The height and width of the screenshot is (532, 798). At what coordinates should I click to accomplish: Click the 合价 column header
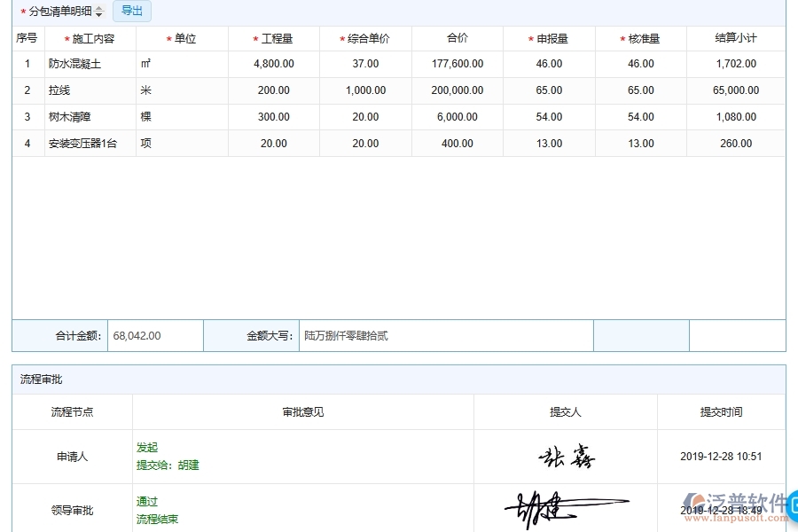coord(457,38)
